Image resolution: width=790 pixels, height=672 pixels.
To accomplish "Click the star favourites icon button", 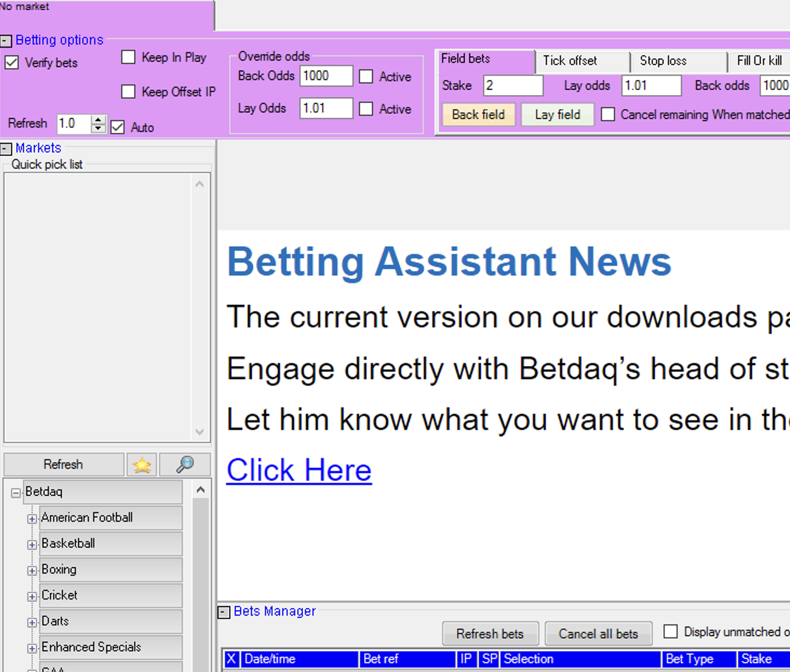I will pos(142,465).
